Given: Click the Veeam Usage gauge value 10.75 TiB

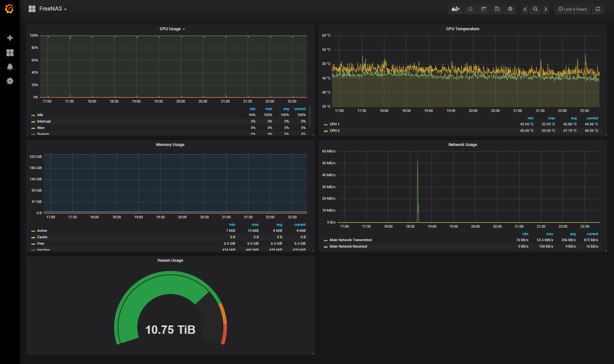Looking at the screenshot, I should pos(170,330).
